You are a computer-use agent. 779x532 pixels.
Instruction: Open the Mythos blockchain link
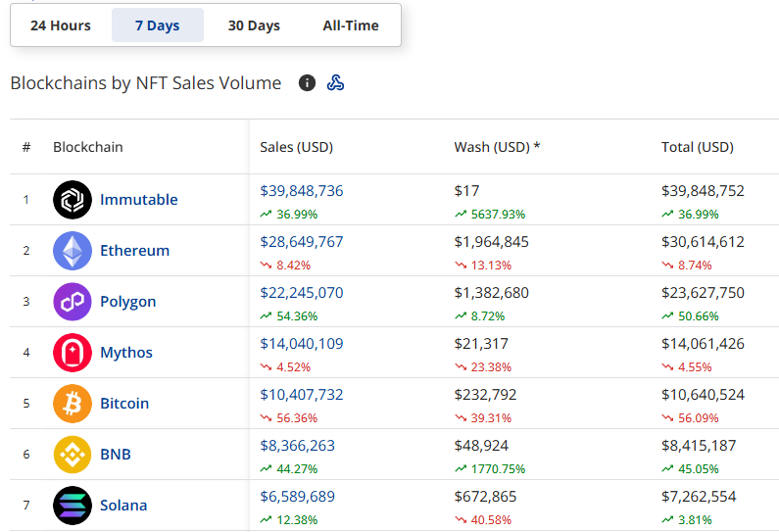(126, 352)
